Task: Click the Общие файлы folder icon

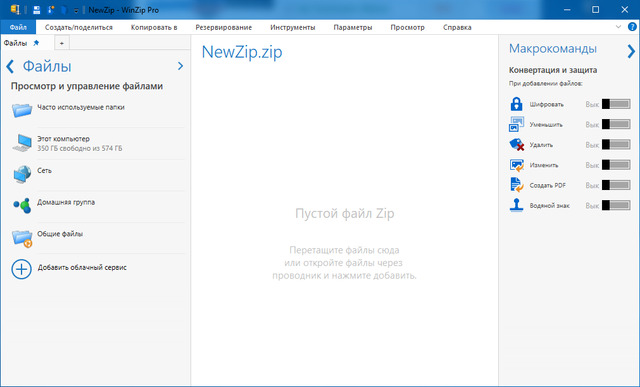Action: 22,238
